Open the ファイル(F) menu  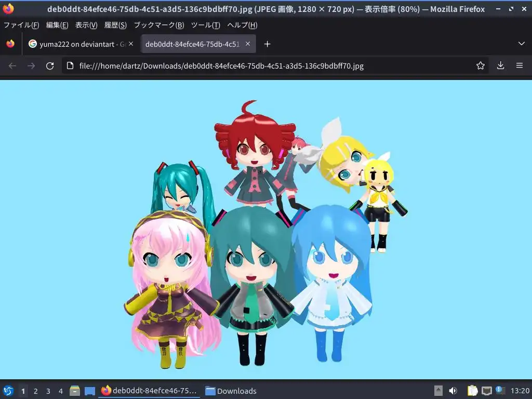click(21, 25)
